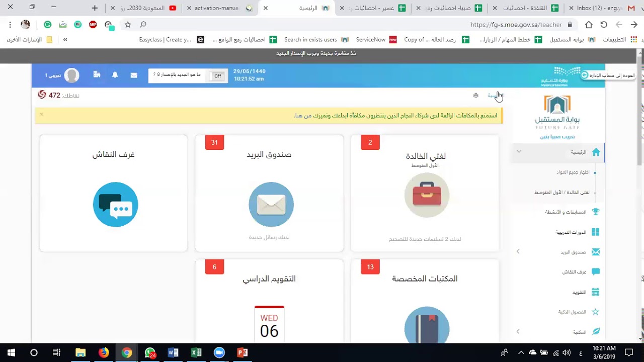Open a new browser tab
644x362 pixels.
click(95, 8)
